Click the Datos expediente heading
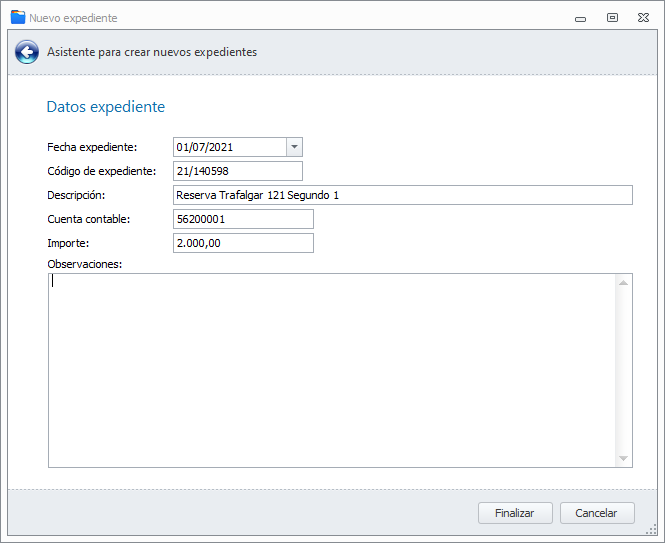This screenshot has width=665, height=543. click(x=106, y=107)
